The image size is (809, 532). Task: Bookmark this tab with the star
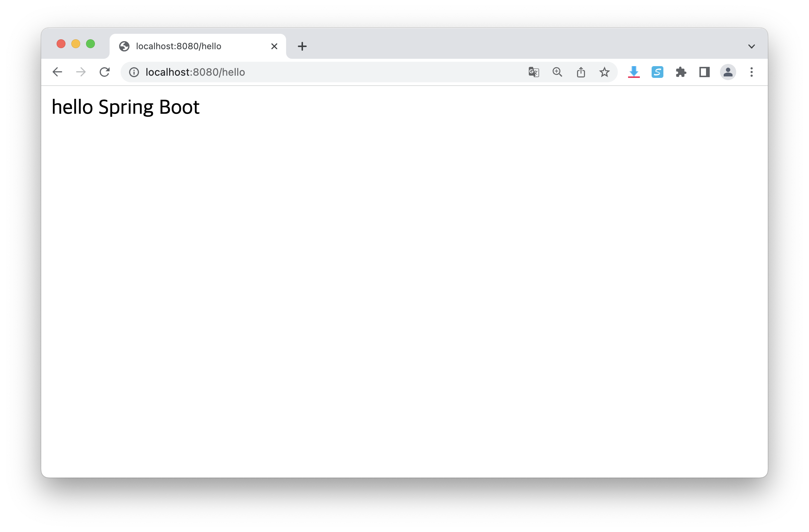pos(605,72)
